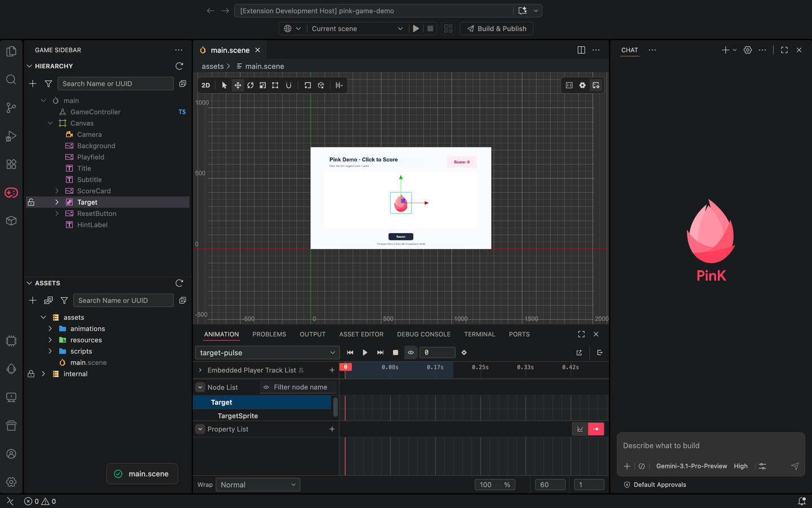
Task: Open the Wrap mode Normal dropdown
Action: tap(258, 485)
